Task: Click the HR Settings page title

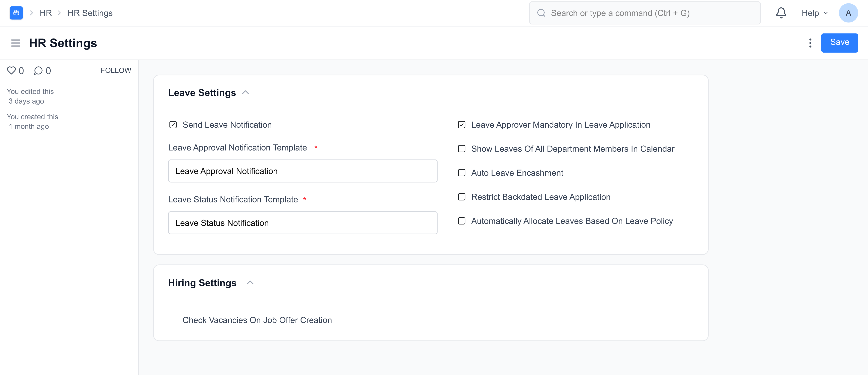Action: [x=63, y=43]
